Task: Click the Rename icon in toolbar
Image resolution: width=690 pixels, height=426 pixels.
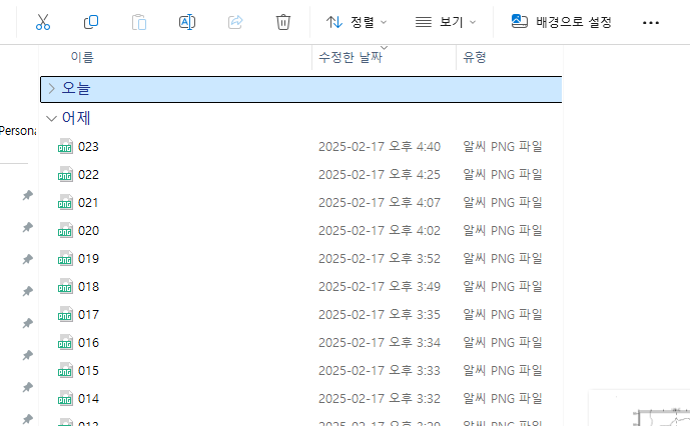Action: 187,22
